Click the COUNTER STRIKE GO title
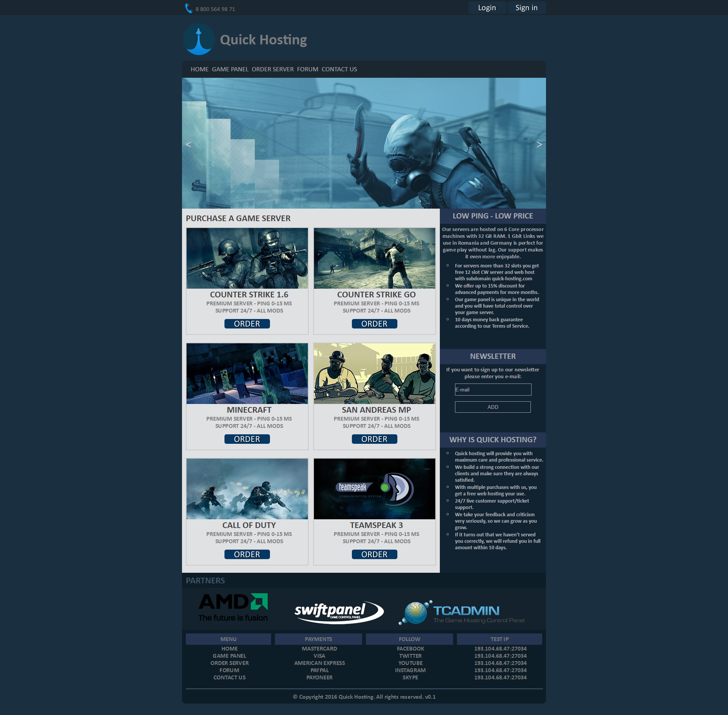 tap(376, 295)
